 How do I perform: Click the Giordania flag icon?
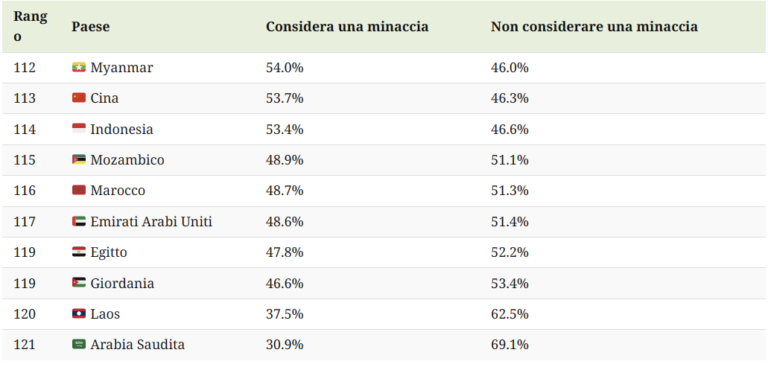pos(79,283)
